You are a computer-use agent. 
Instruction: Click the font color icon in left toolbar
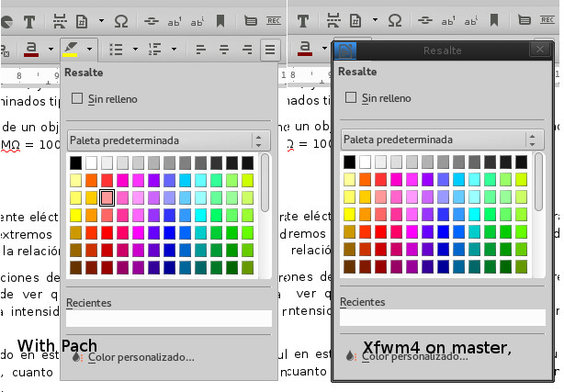30,50
